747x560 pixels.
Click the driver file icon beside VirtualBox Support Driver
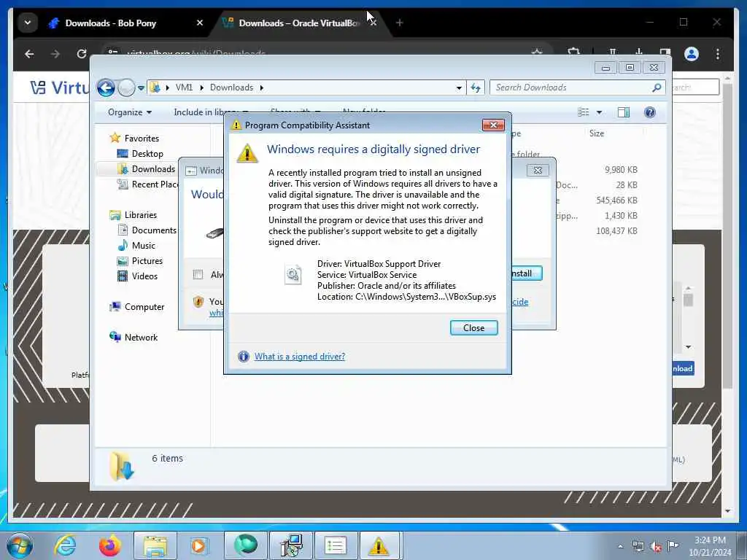point(293,275)
